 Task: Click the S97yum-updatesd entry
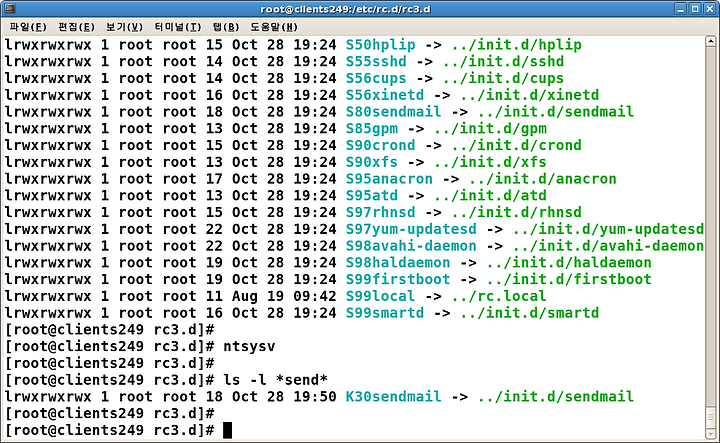[x=411, y=229]
